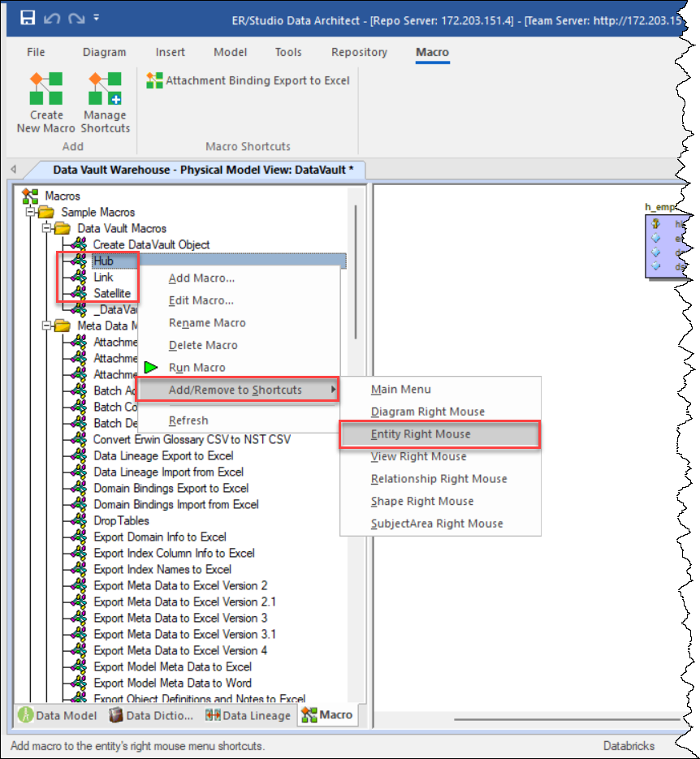Select Export Meta Data to Excel Version 2.1
The image size is (700, 759).
pyautogui.click(x=184, y=602)
